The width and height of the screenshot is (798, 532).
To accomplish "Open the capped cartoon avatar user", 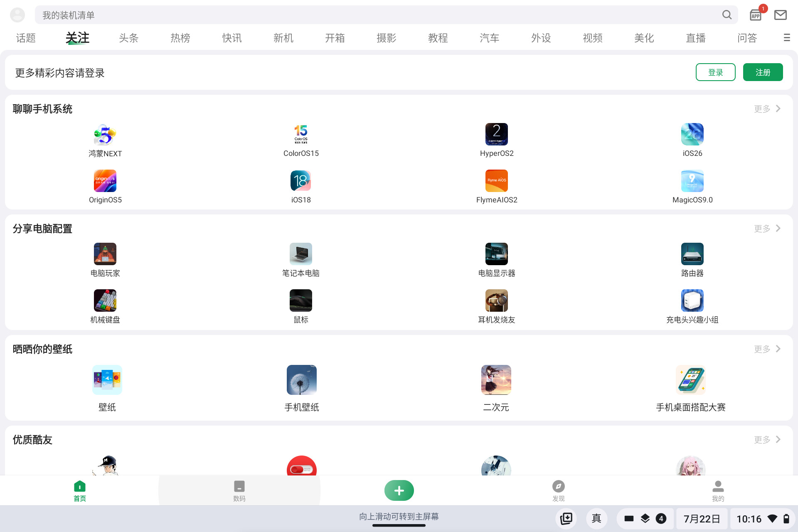I will tap(107, 465).
